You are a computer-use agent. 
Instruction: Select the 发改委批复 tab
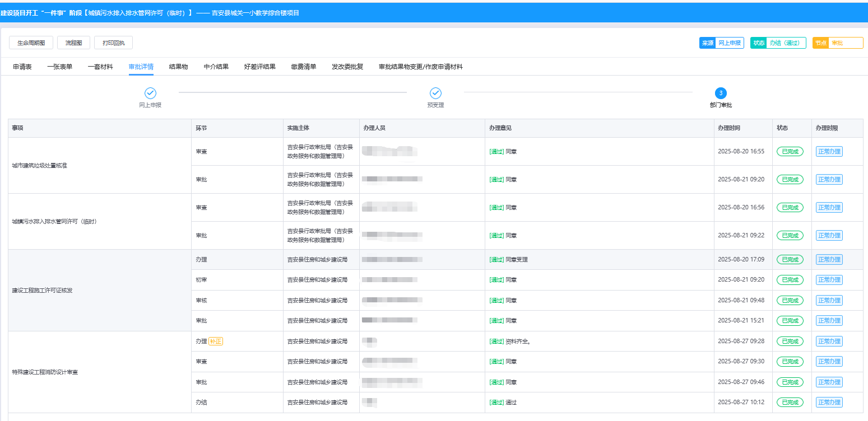[347, 67]
